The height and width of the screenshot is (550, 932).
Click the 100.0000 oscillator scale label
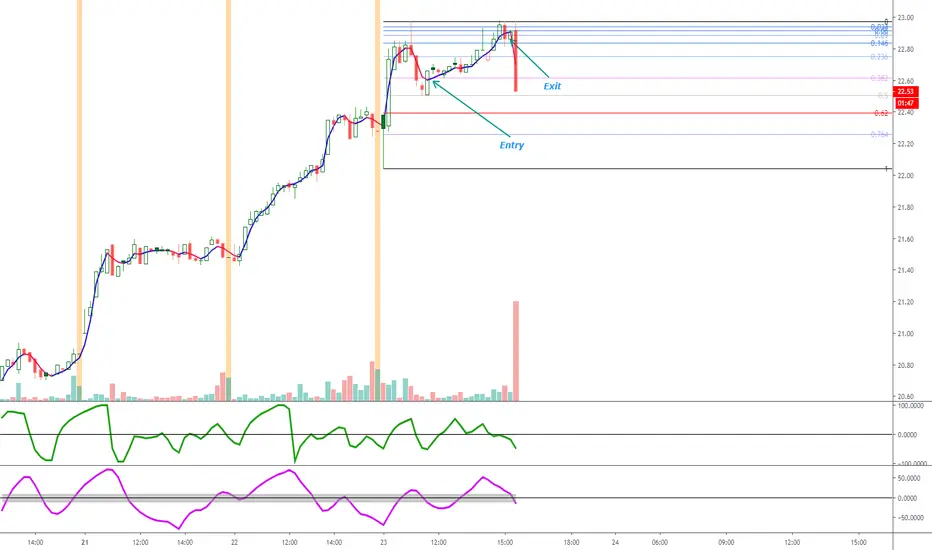[x=911, y=406]
